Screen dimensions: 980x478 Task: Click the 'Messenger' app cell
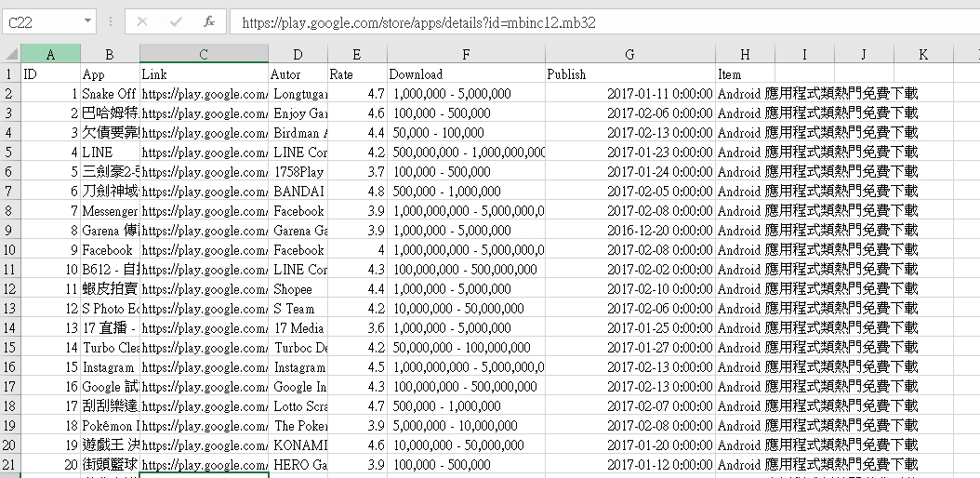point(110,211)
